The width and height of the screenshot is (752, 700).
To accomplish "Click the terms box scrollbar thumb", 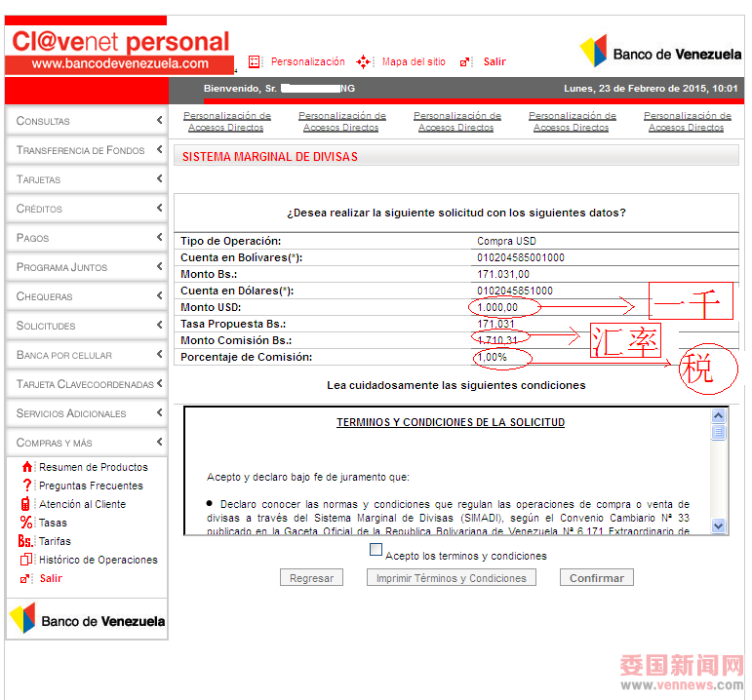I will tap(719, 432).
